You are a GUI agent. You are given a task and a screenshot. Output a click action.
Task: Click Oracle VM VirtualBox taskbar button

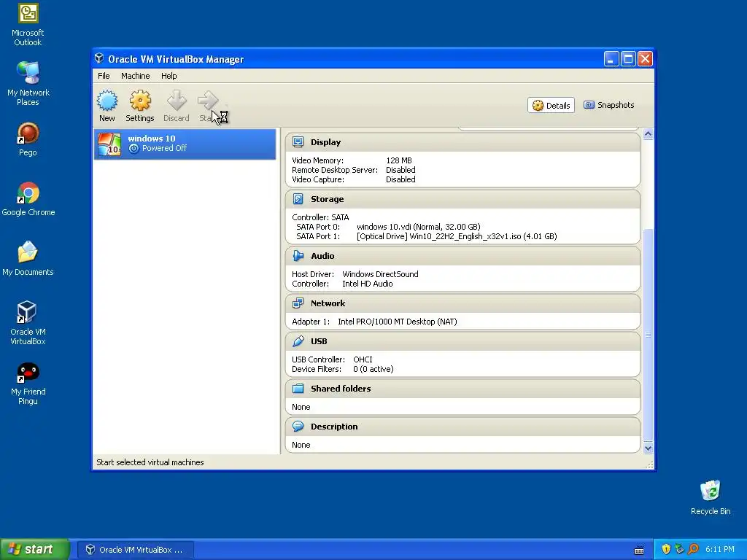pyautogui.click(x=135, y=550)
